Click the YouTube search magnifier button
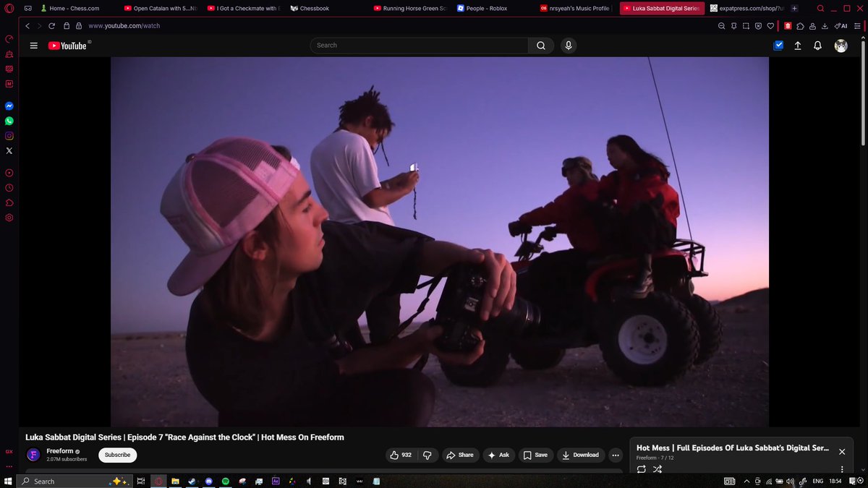 click(541, 46)
